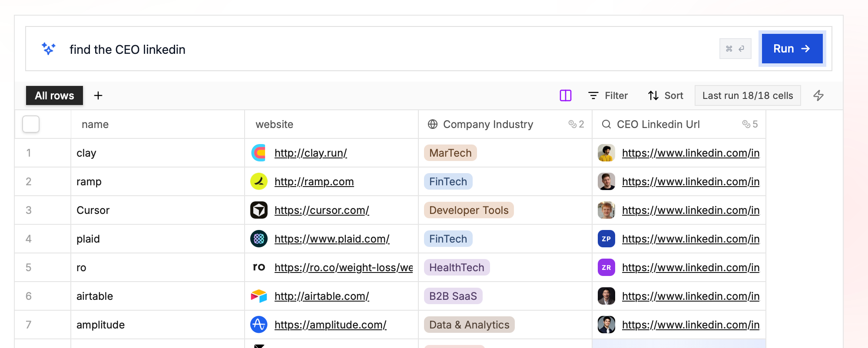
Task: Click the AI sparkle icon in prompt bar
Action: [48, 49]
